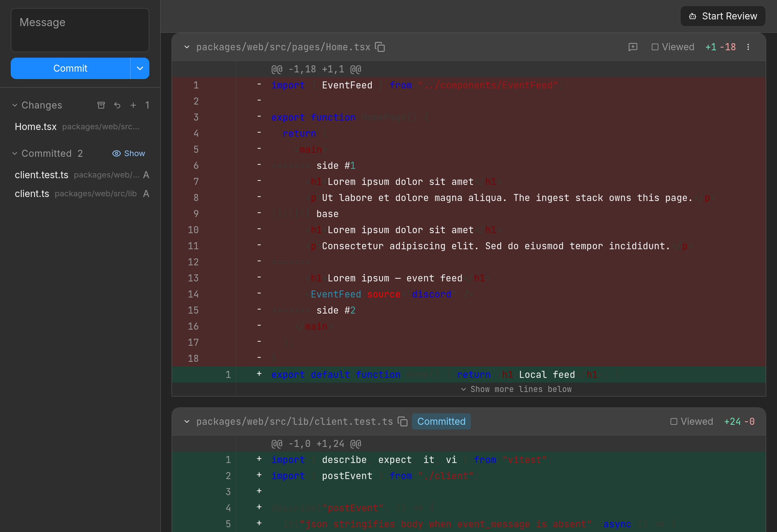Stash all changes with the archive icon
The width and height of the screenshot is (777, 532).
[101, 105]
